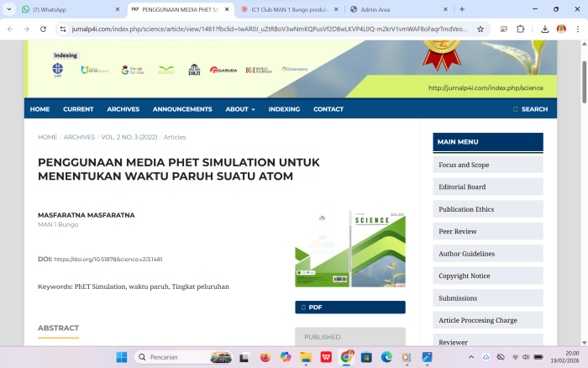Viewport: 588px width, 368px height.
Task: Open the Chrome profile avatar
Action: (561, 29)
